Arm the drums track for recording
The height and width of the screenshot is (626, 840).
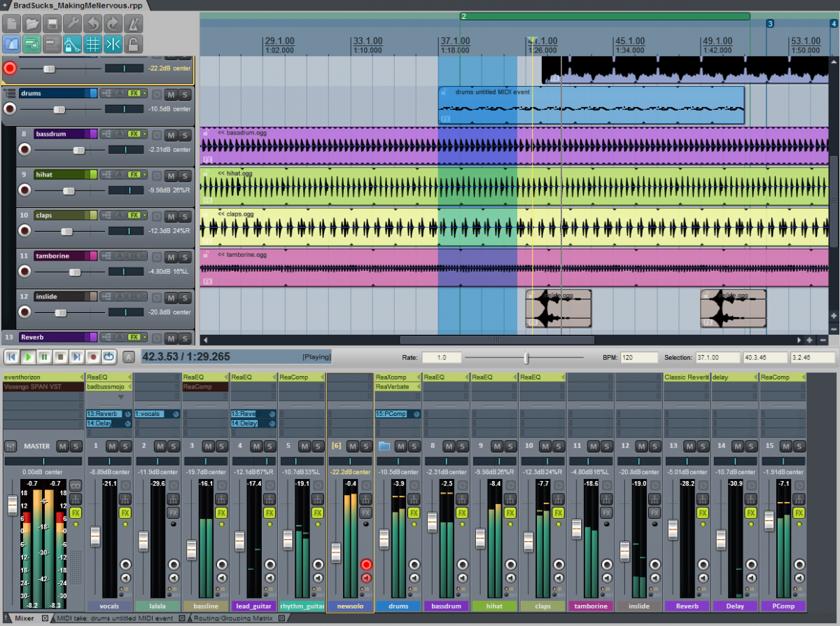[10, 109]
